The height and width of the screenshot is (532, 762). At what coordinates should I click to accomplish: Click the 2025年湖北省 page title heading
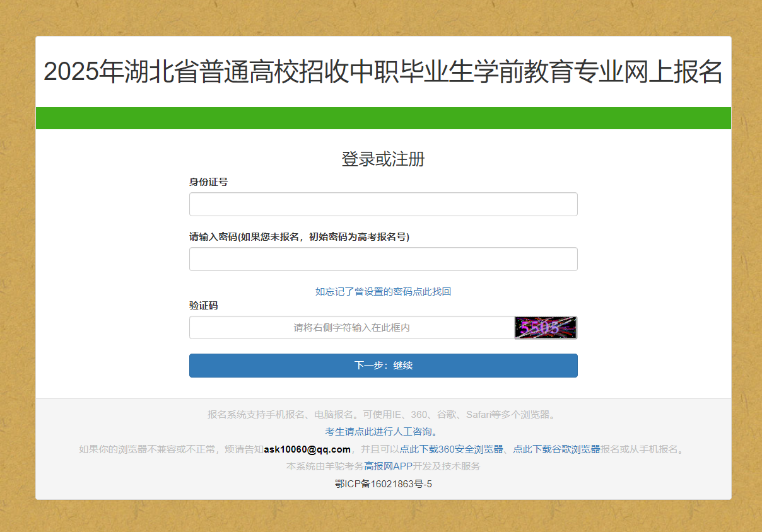click(383, 72)
